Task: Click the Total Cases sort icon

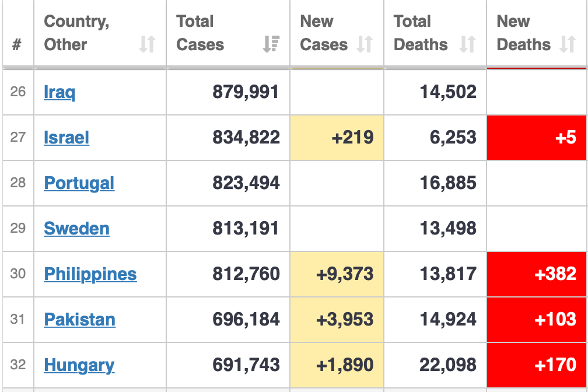Action: click(x=271, y=44)
